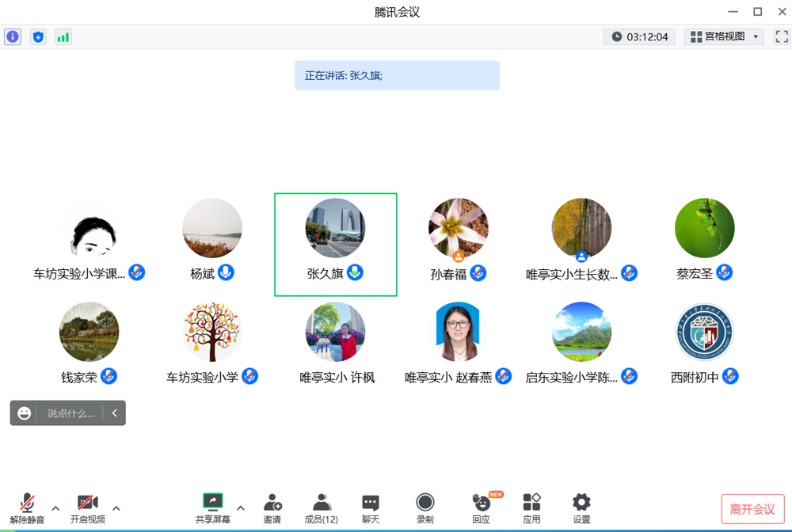Turn on camera with 开启视频

point(88,509)
